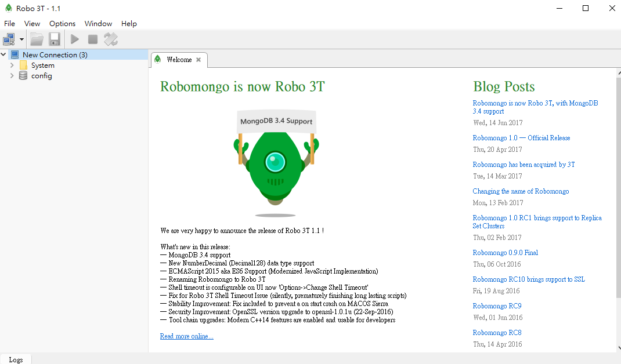Click the Connect to MongoDB toolbar icon
The height and width of the screenshot is (364, 621).
coord(9,39)
